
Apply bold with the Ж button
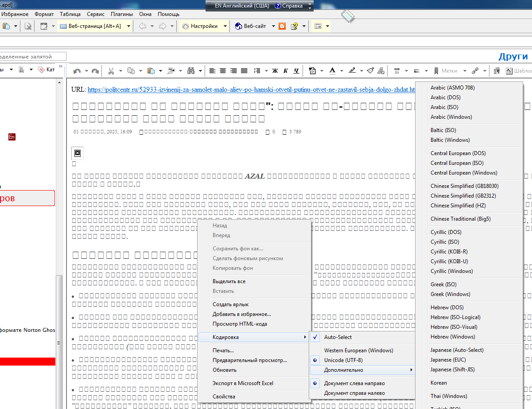click(x=275, y=70)
